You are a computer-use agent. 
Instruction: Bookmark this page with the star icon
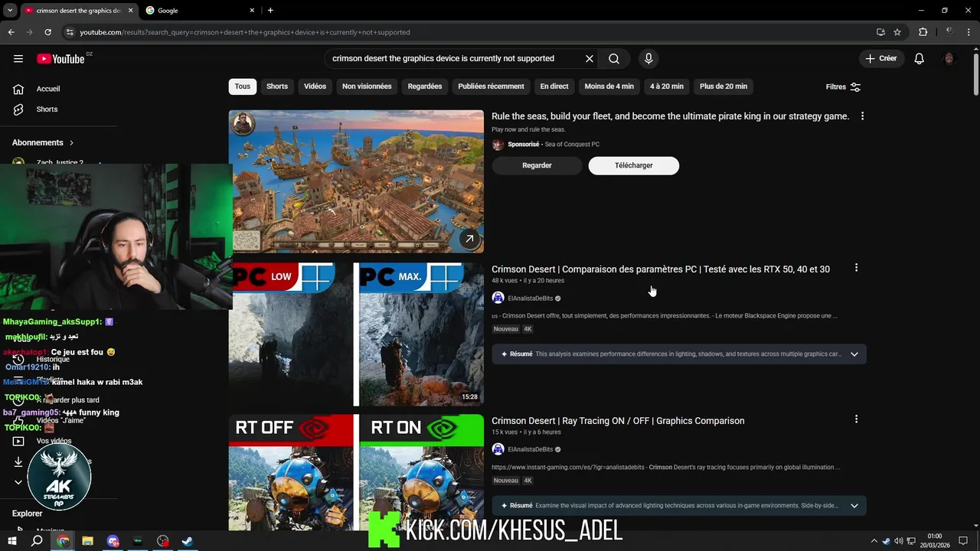897,32
